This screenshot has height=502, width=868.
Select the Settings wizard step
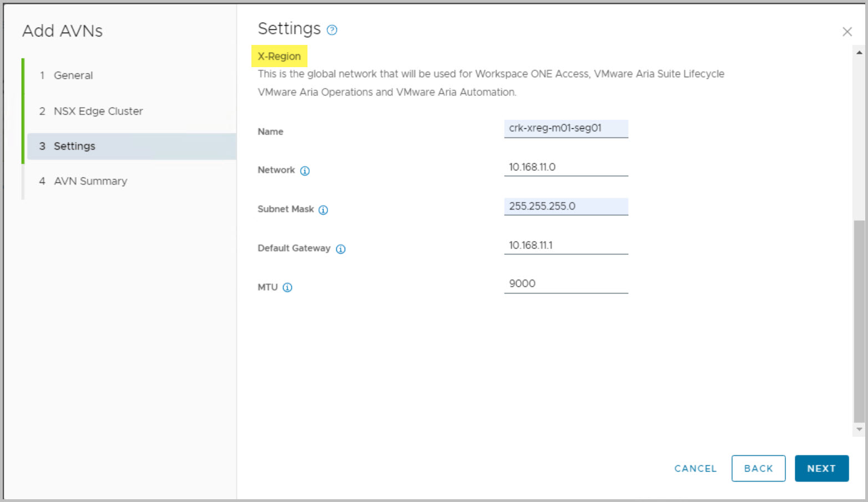tap(74, 146)
